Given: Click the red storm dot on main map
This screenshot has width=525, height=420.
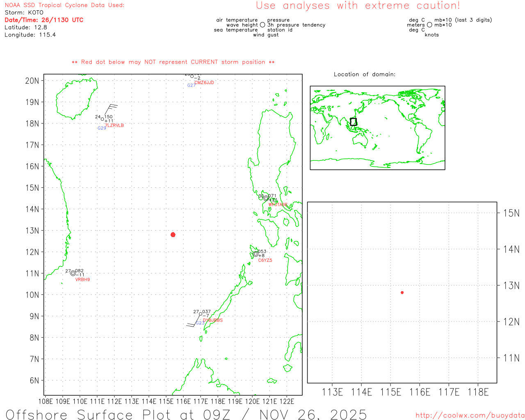Looking at the screenshot, I should click(x=173, y=235).
